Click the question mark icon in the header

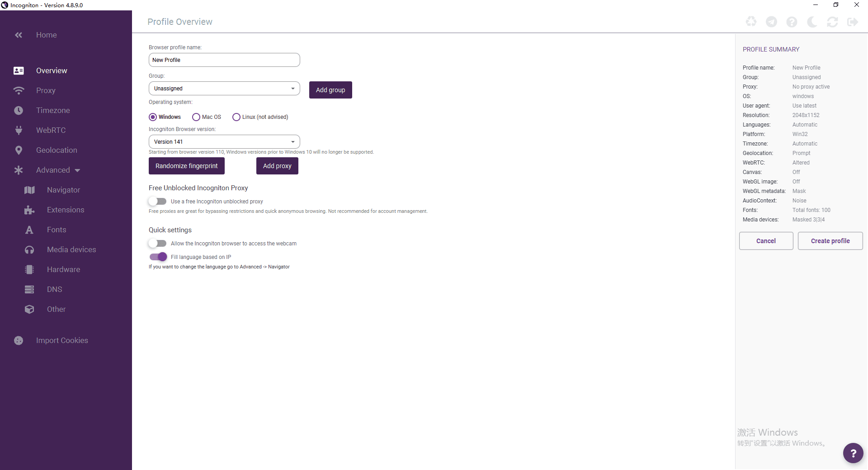792,22
